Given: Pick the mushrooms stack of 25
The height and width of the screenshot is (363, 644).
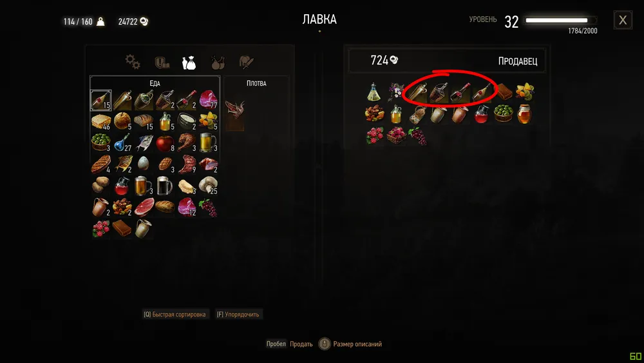Looking at the screenshot, I should pos(208,186).
